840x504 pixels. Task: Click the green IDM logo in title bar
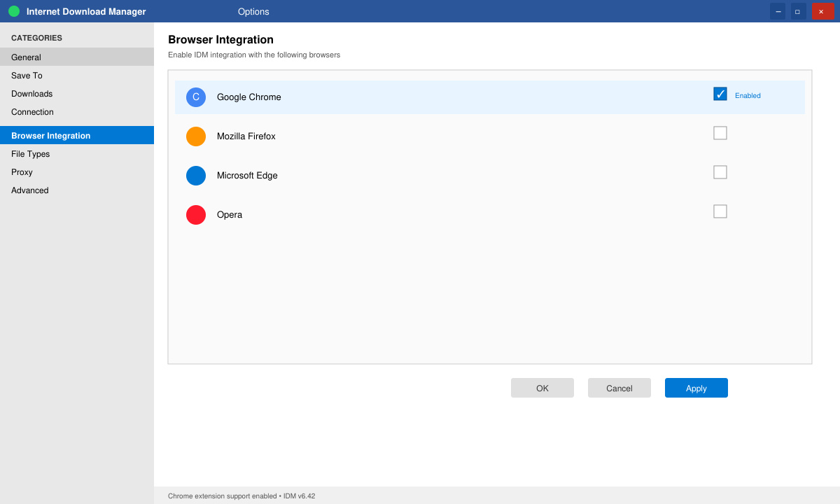[14, 11]
